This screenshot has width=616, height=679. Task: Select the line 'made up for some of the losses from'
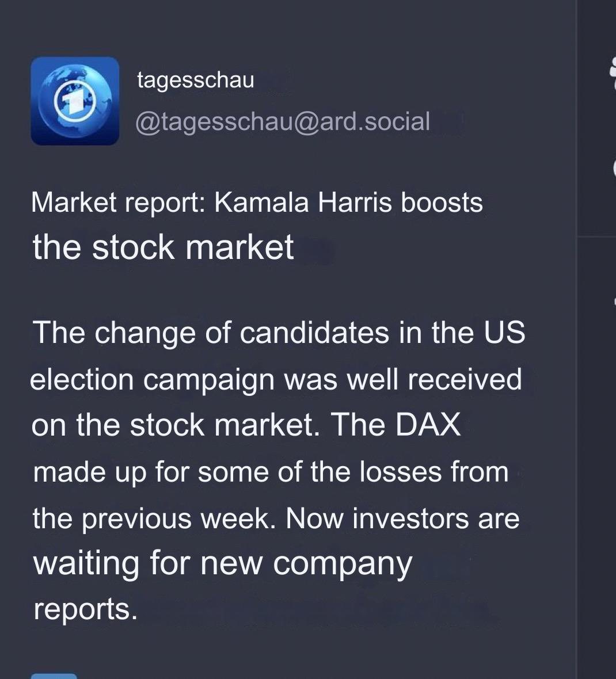(271, 472)
